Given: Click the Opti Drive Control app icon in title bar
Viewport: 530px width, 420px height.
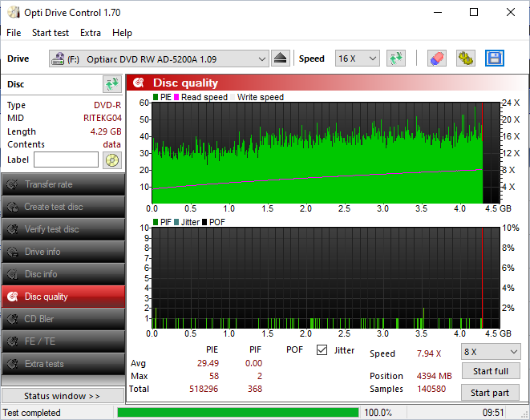Looking at the screenshot, I should pyautogui.click(x=14, y=13).
